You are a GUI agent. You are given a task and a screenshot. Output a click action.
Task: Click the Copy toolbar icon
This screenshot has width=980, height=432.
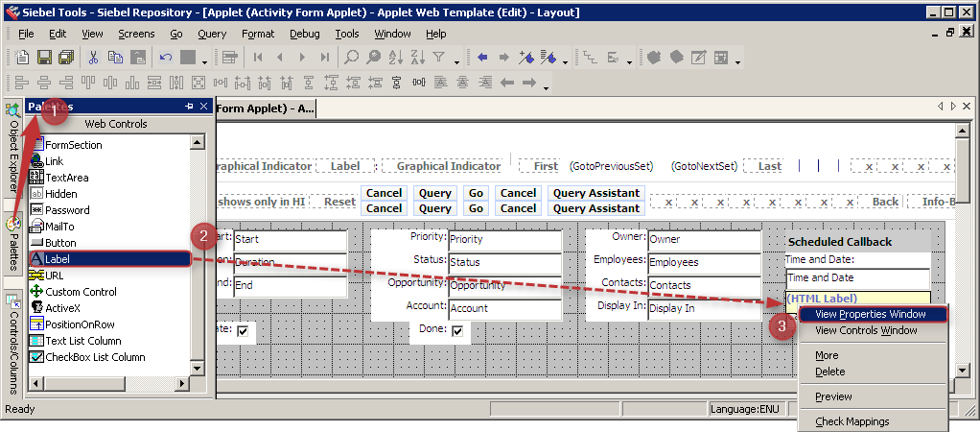116,58
